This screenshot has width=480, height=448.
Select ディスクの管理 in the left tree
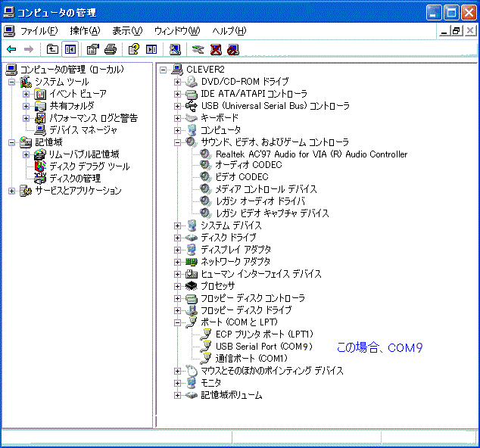click(75, 179)
